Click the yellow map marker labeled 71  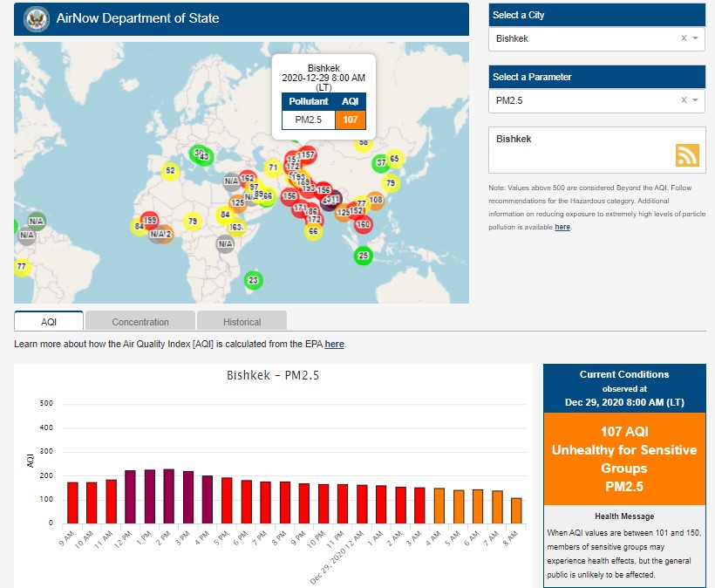(273, 168)
